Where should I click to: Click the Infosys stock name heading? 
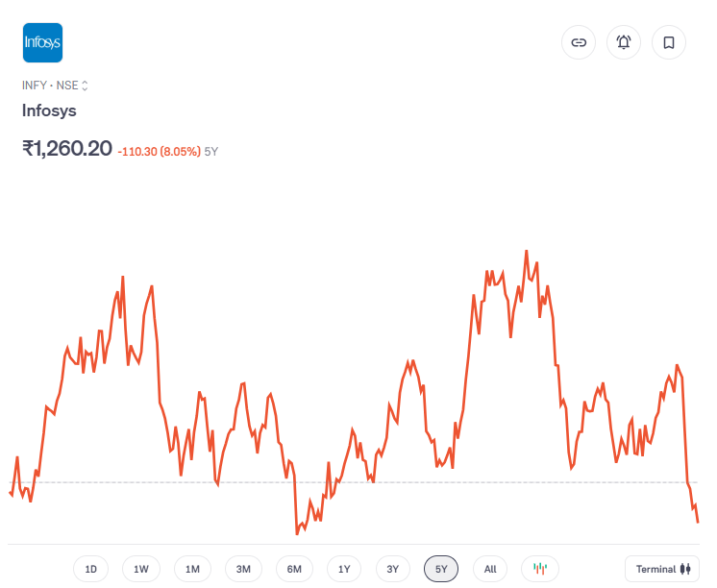(49, 110)
